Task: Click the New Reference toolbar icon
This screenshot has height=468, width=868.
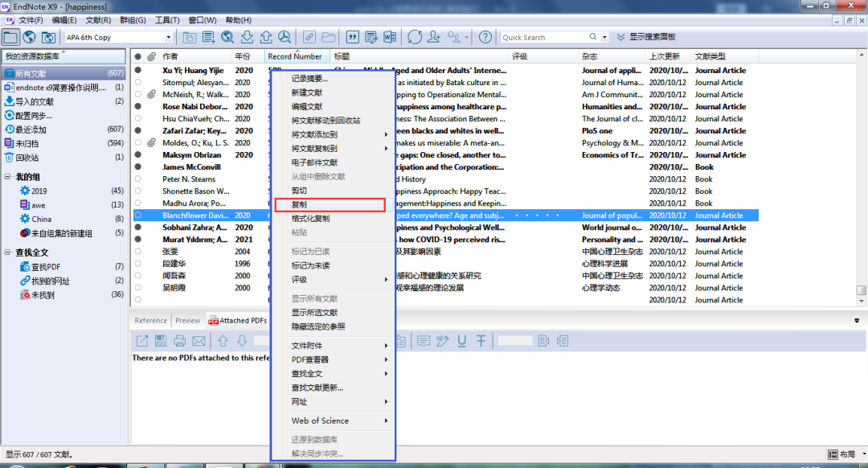Action: (209, 37)
